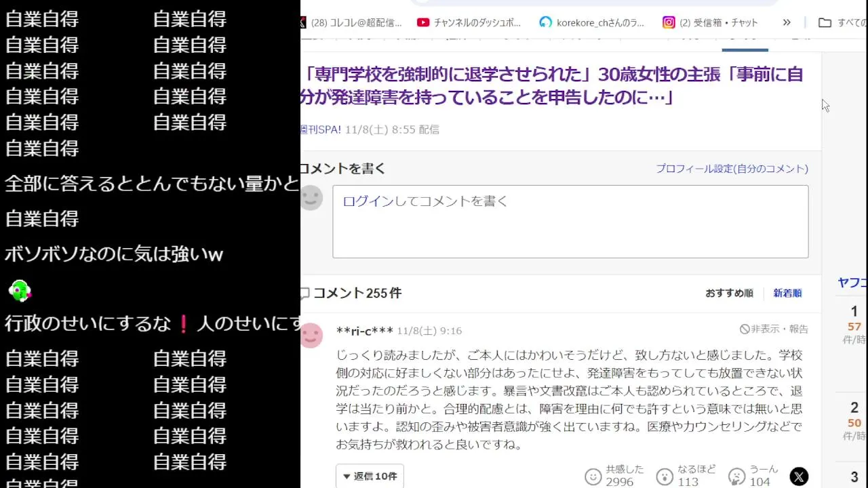Image resolution: width=868 pixels, height=488 pixels.
Task: Sort comments by おすすめ順
Action: [729, 293]
